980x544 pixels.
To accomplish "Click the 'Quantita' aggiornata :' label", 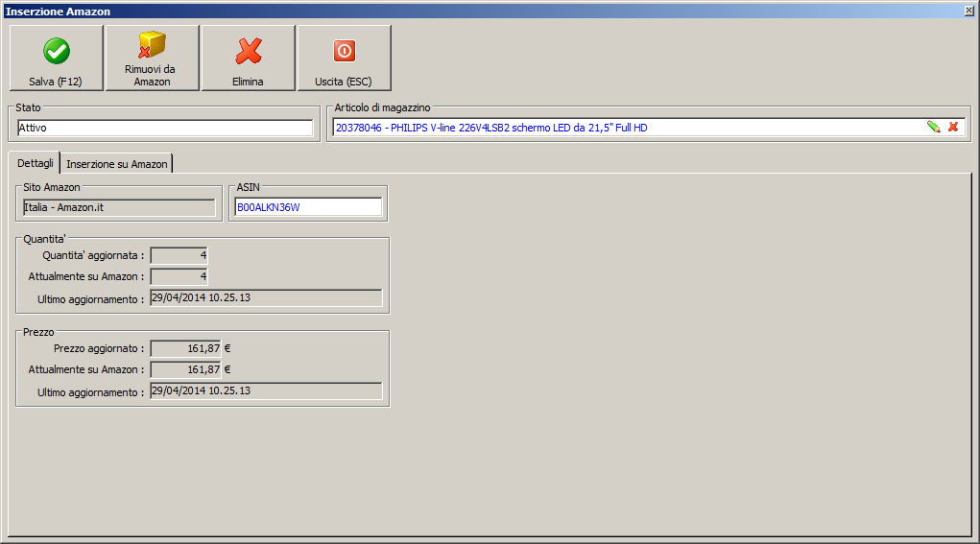I will [93, 255].
